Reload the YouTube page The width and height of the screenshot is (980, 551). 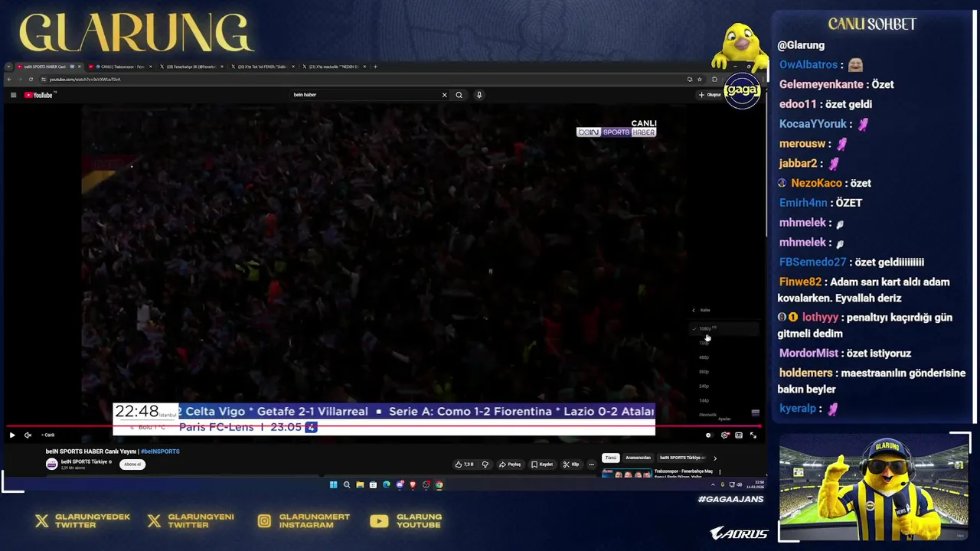coord(31,79)
